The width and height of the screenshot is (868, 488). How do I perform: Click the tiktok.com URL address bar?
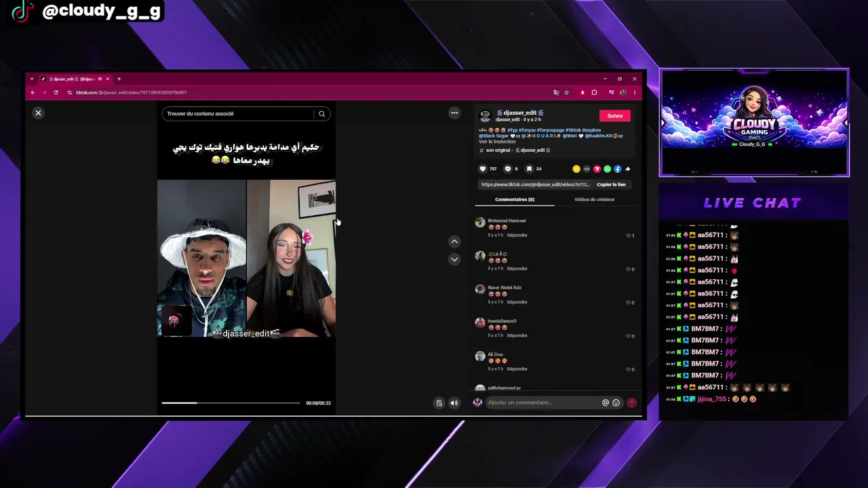131,92
